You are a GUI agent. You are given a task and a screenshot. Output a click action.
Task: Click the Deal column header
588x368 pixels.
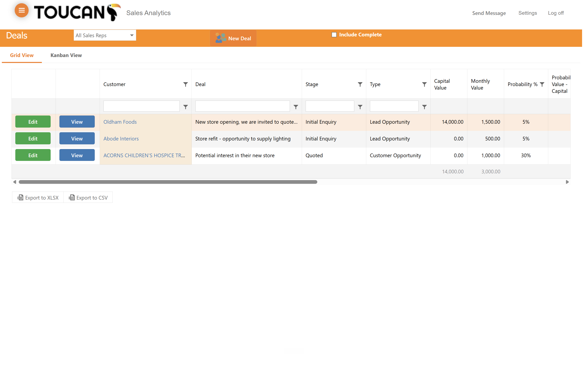pyautogui.click(x=247, y=84)
